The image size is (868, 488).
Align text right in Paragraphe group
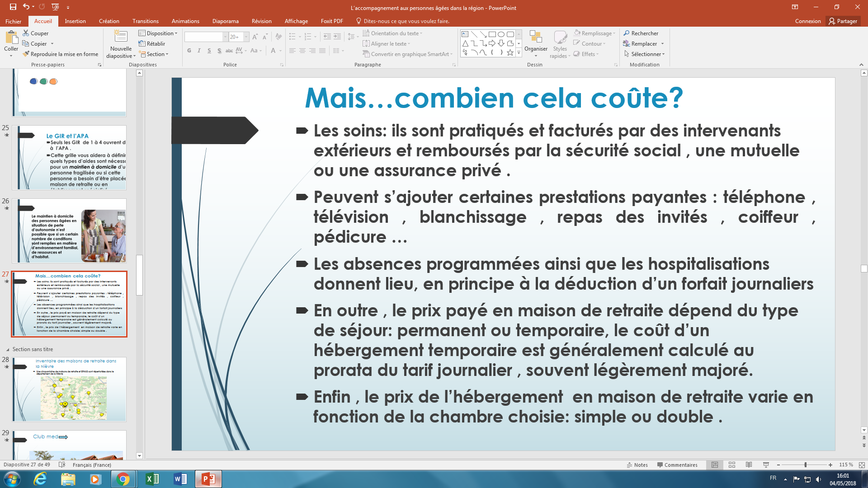(x=312, y=51)
